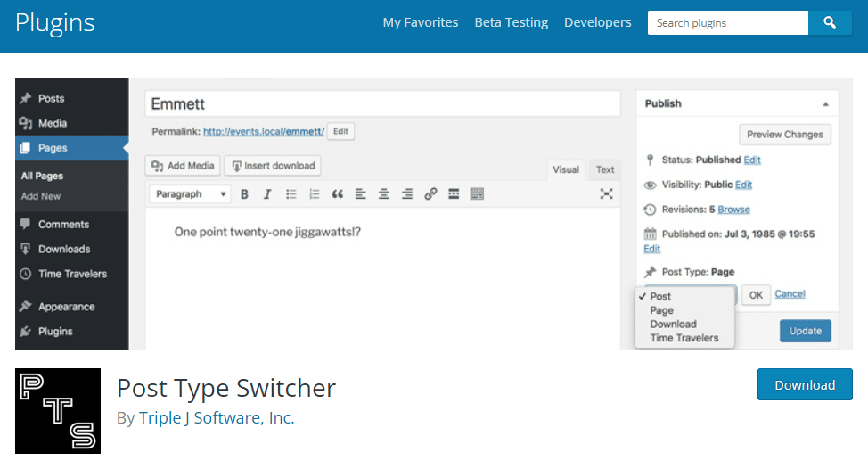Open the Pages sidebar menu
Screen dimensions: 868x469
click(72, 148)
